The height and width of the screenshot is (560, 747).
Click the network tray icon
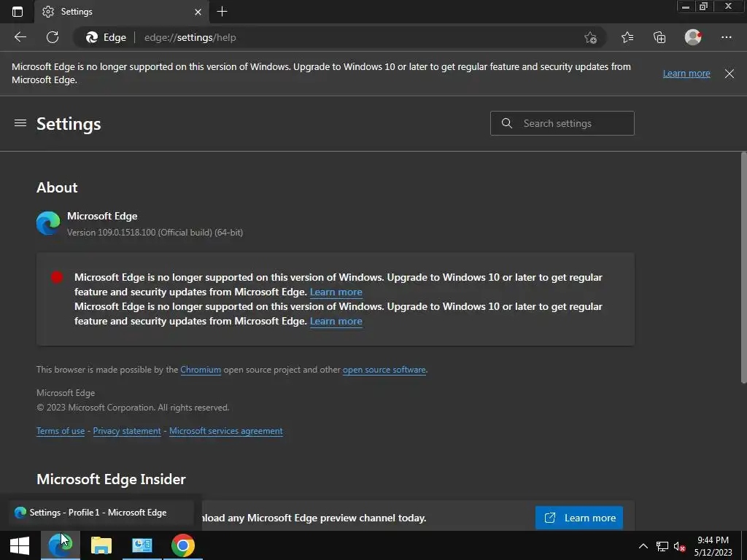pos(662,546)
